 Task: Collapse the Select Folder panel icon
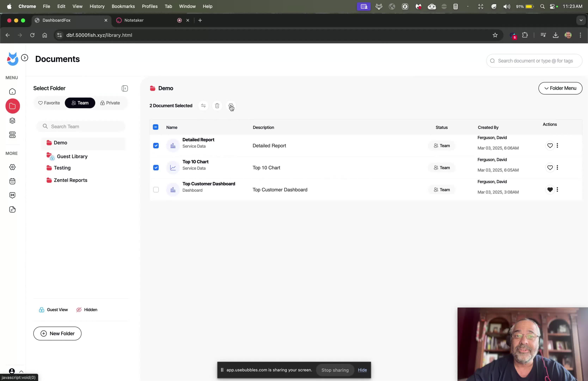tap(124, 89)
